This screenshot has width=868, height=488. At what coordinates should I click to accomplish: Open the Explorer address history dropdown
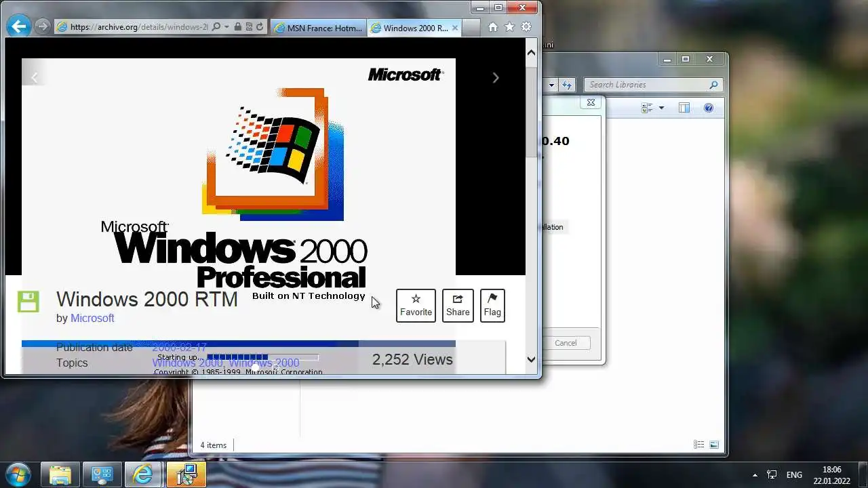pos(551,85)
